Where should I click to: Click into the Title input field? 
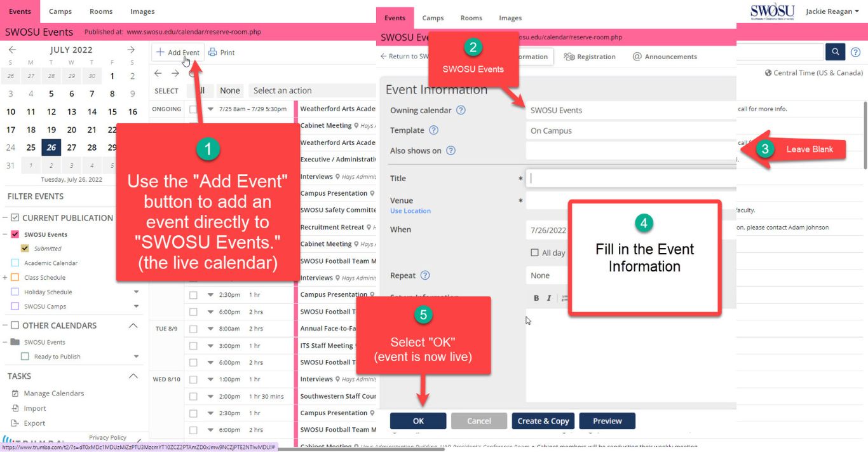coord(631,178)
